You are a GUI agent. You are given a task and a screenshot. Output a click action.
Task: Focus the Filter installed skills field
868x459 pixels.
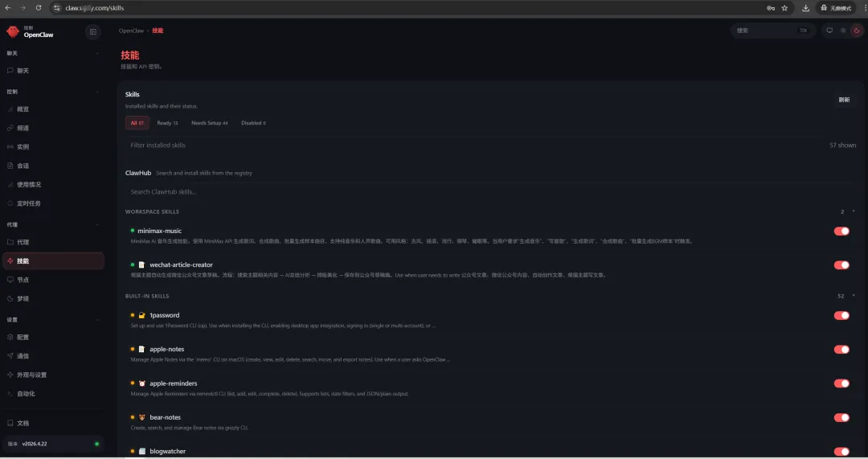[x=476, y=145]
